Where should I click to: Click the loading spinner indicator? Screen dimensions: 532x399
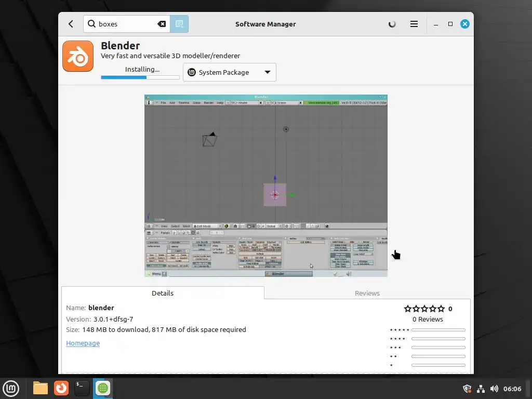392,24
